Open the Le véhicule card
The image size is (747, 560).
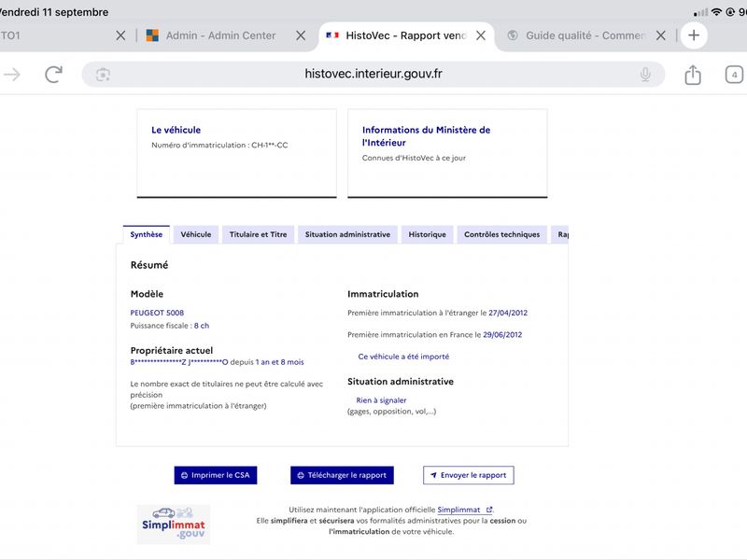coord(237,153)
